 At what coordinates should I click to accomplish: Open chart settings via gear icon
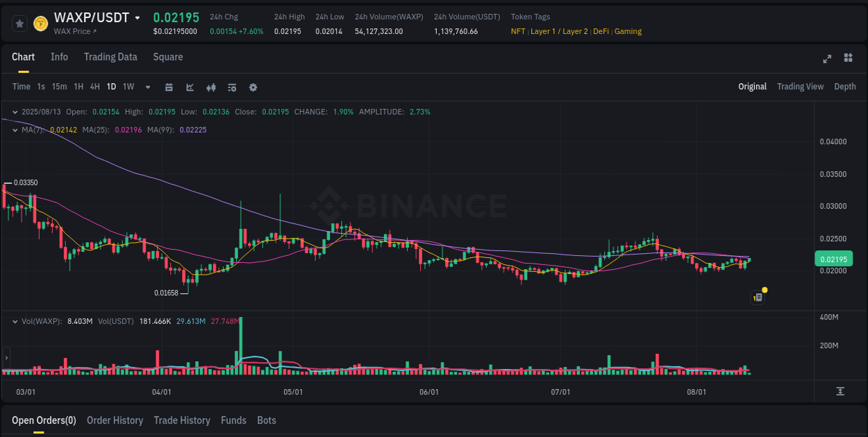[252, 87]
